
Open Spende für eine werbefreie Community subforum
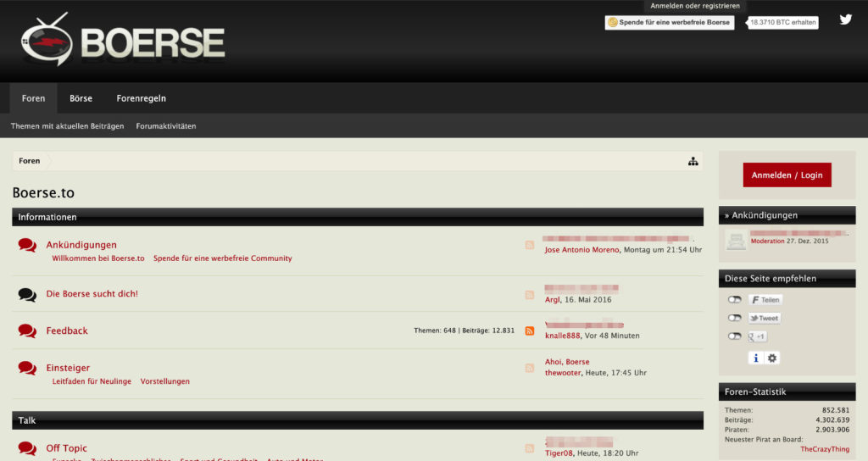(x=223, y=258)
